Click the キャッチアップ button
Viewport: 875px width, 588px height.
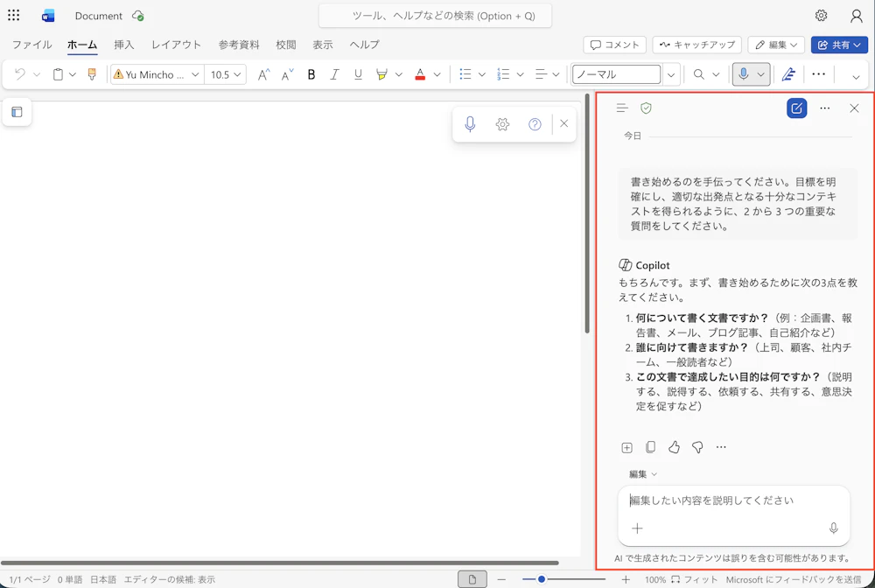[x=697, y=45]
